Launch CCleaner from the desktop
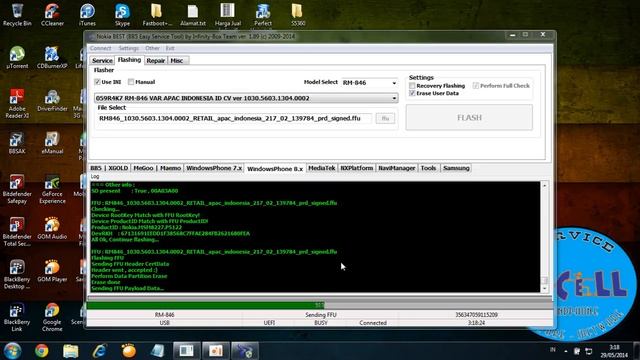This screenshot has height=360, width=640. [x=52, y=15]
